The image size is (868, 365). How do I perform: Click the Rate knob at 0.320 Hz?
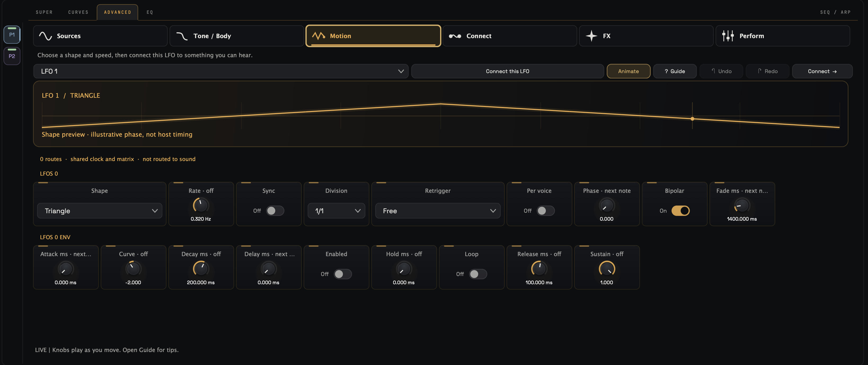point(201,205)
